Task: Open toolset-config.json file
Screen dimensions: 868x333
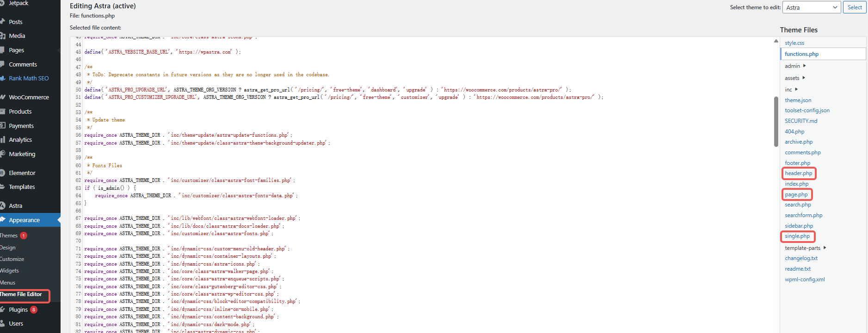Action: tap(807, 110)
